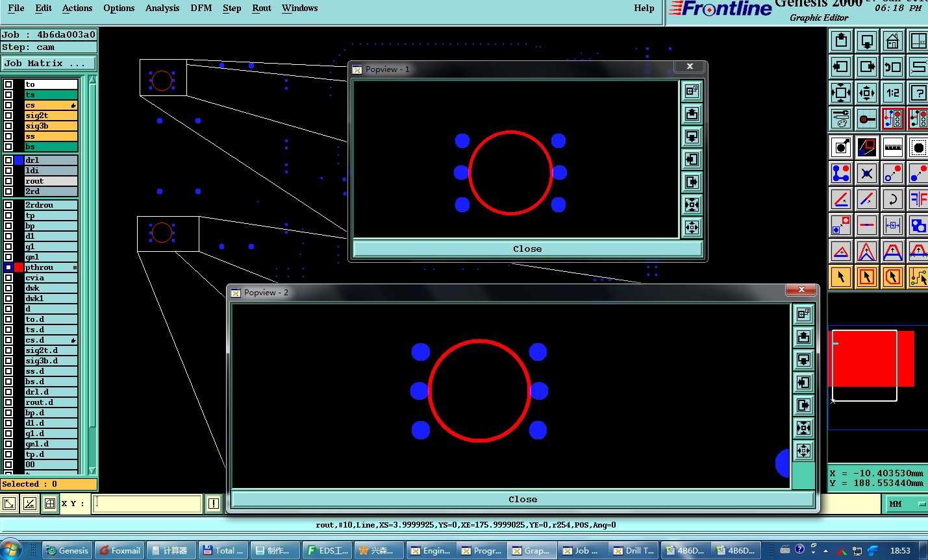Open the Help menu

(644, 8)
